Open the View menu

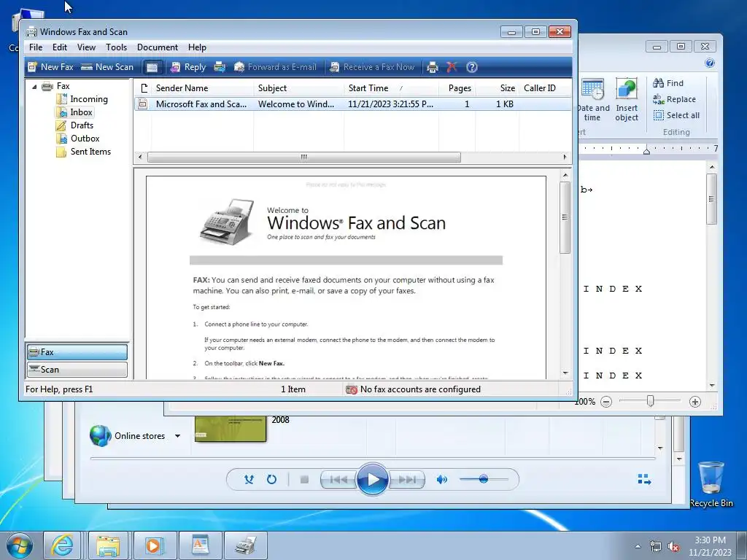(x=86, y=47)
